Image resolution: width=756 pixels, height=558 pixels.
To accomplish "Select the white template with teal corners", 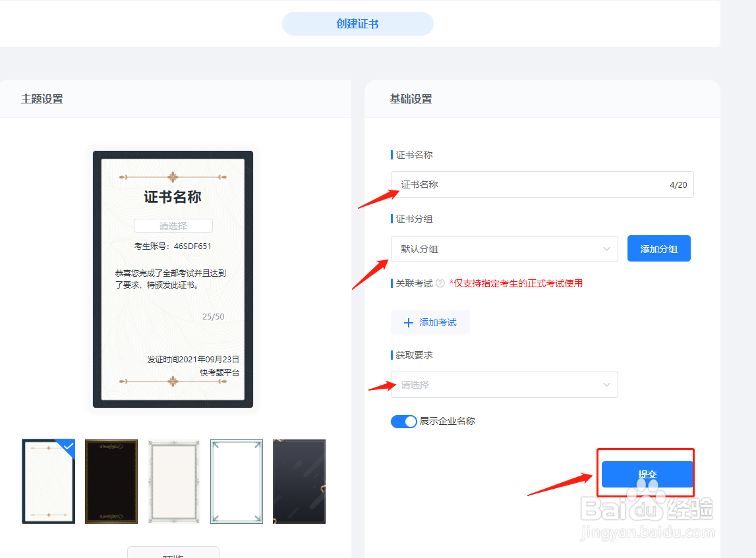I will pos(236,481).
